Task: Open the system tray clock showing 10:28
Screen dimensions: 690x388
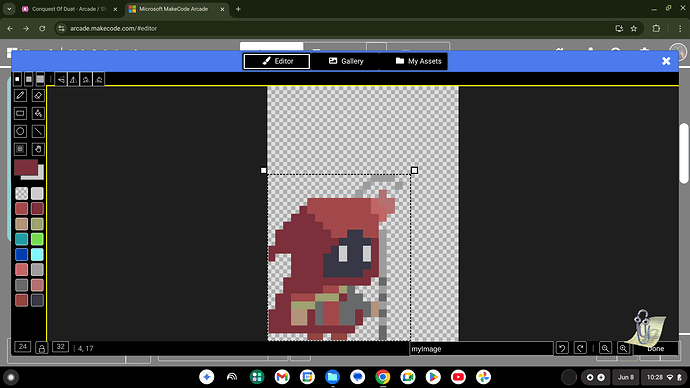Action: point(664,377)
